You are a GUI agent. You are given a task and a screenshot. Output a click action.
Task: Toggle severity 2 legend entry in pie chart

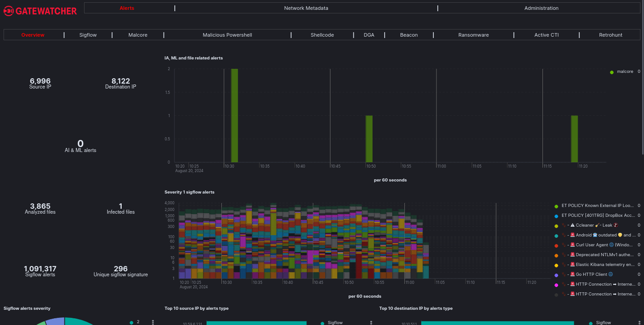point(138,322)
